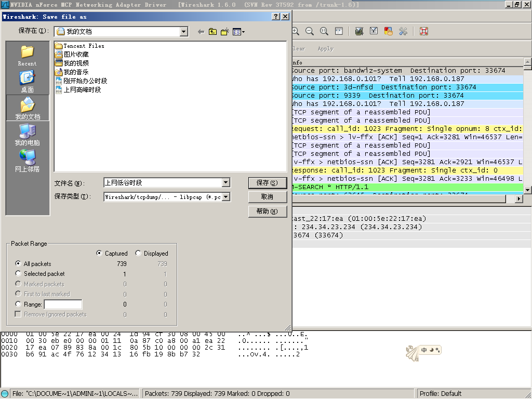532x399 pixels.
Task: Open the 保存类型 file type dropdown
Action: 225,197
